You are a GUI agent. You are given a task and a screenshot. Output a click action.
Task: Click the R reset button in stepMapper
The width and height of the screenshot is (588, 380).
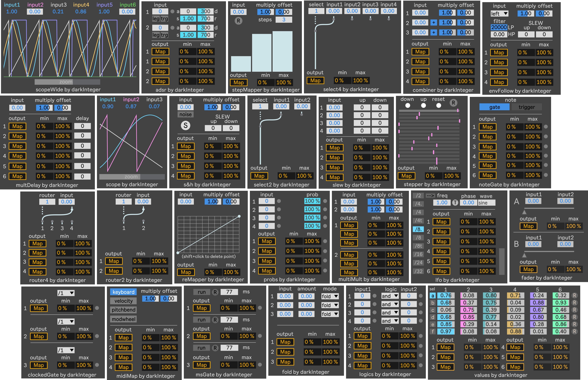238,21
